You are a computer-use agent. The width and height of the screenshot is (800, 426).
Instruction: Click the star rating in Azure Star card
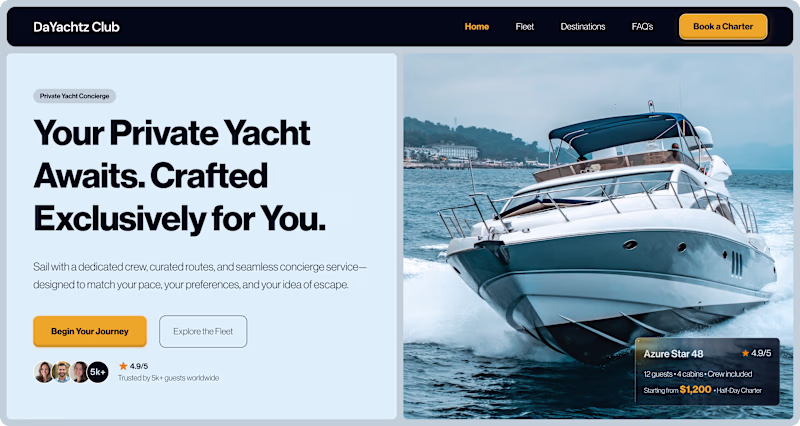[756, 353]
